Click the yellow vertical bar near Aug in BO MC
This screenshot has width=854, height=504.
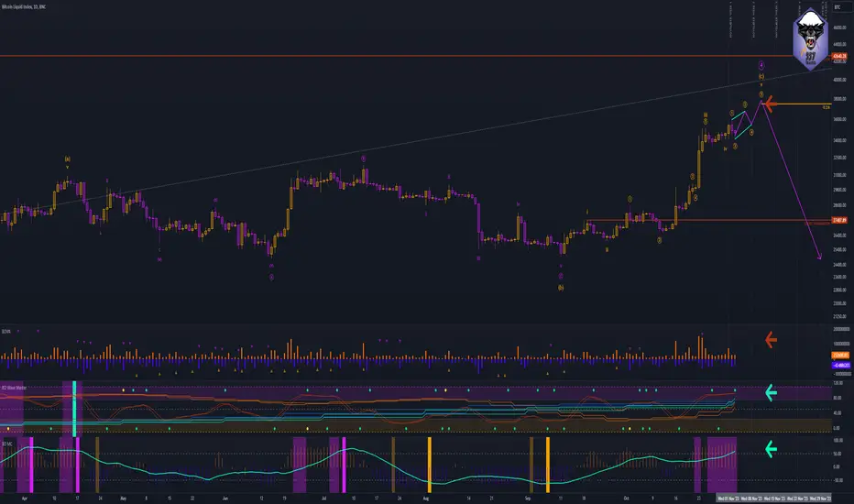tap(429, 465)
